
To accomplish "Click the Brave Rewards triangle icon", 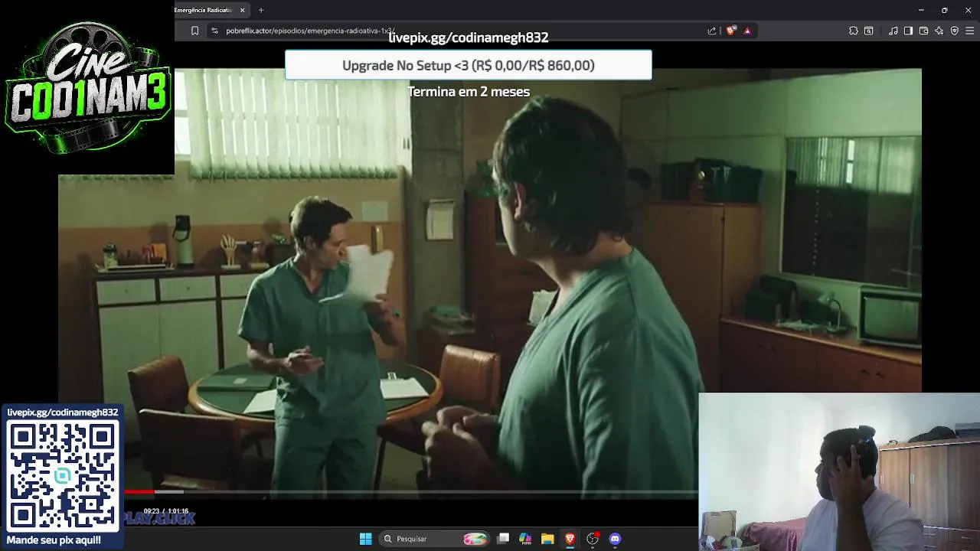I will coord(747,31).
